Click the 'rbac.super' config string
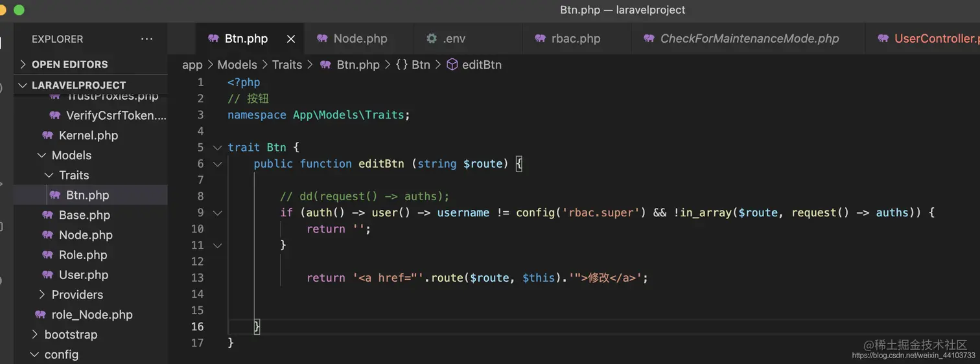980x364 pixels. pos(601,212)
